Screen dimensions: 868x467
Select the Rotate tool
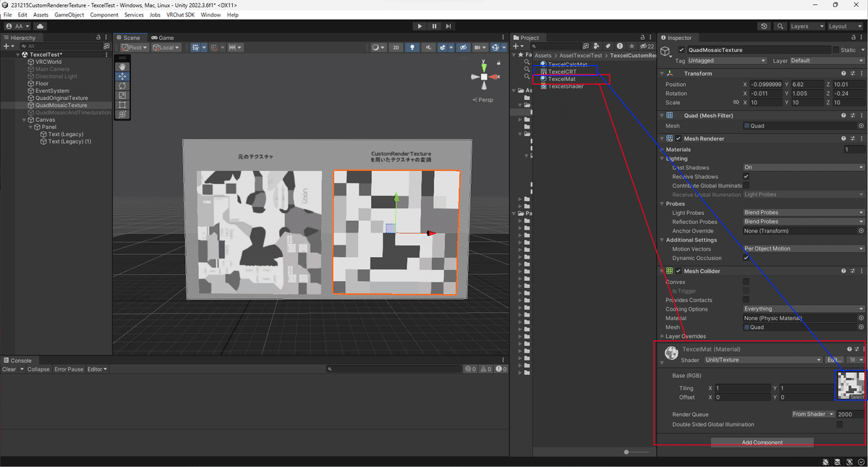click(x=123, y=85)
